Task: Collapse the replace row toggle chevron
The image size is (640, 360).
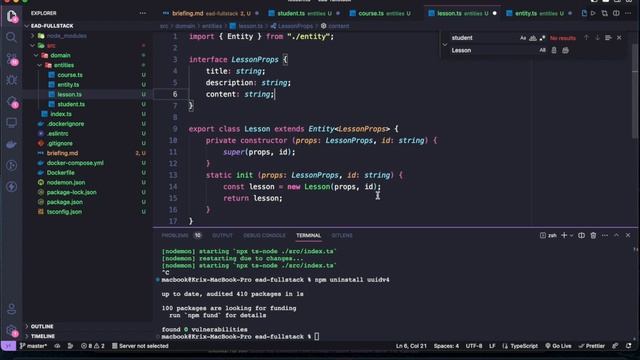Action: (445, 44)
